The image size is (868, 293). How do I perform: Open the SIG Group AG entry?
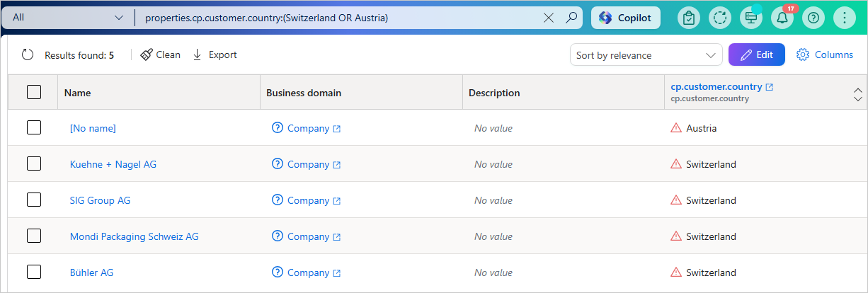tap(100, 200)
